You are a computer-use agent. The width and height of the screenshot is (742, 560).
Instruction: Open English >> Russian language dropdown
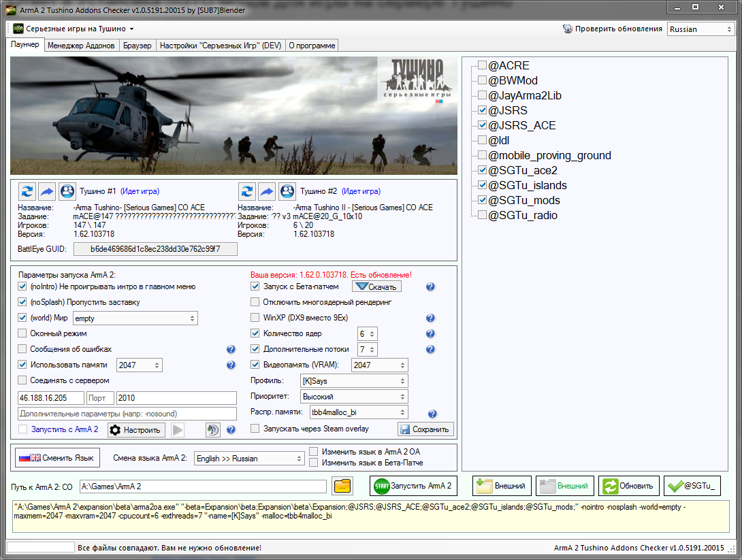[x=249, y=459]
